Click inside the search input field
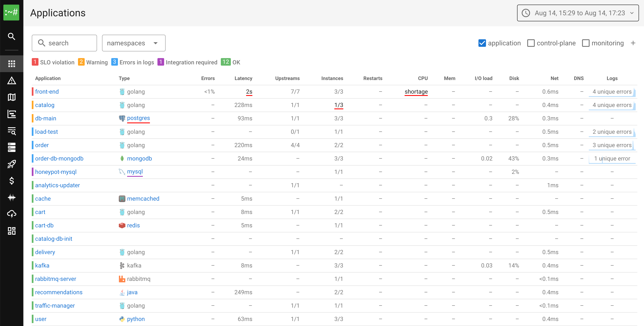This screenshot has height=326, width=644. [x=64, y=43]
